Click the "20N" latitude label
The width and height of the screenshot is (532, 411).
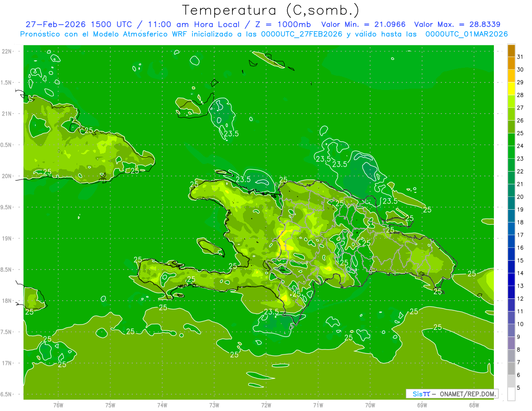[7, 176]
